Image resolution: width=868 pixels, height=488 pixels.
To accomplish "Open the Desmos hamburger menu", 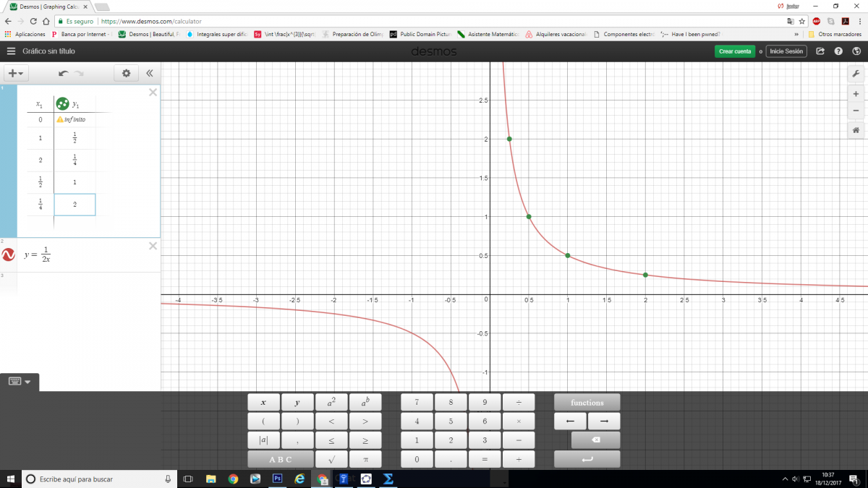I will pyautogui.click(x=11, y=51).
